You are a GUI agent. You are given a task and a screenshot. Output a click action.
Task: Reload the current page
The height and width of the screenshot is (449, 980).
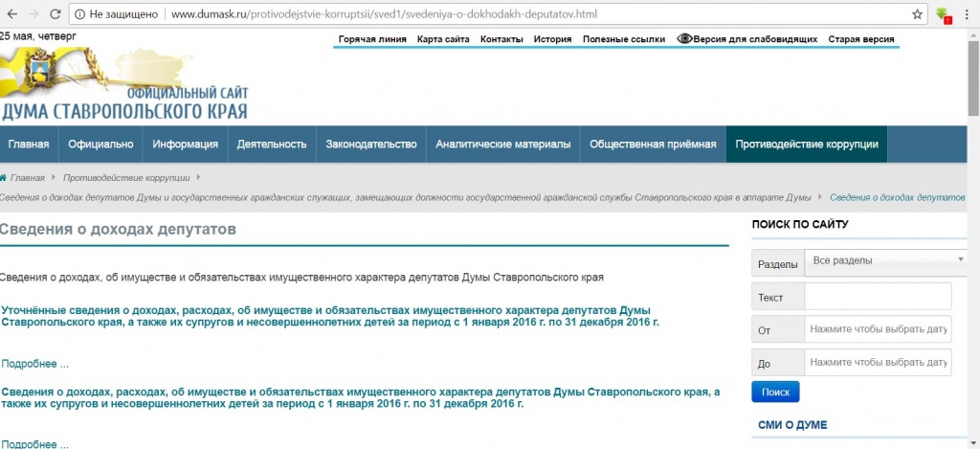[x=55, y=13]
